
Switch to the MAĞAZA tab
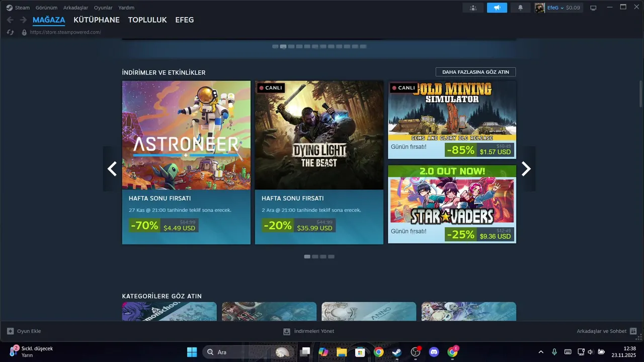point(49,20)
